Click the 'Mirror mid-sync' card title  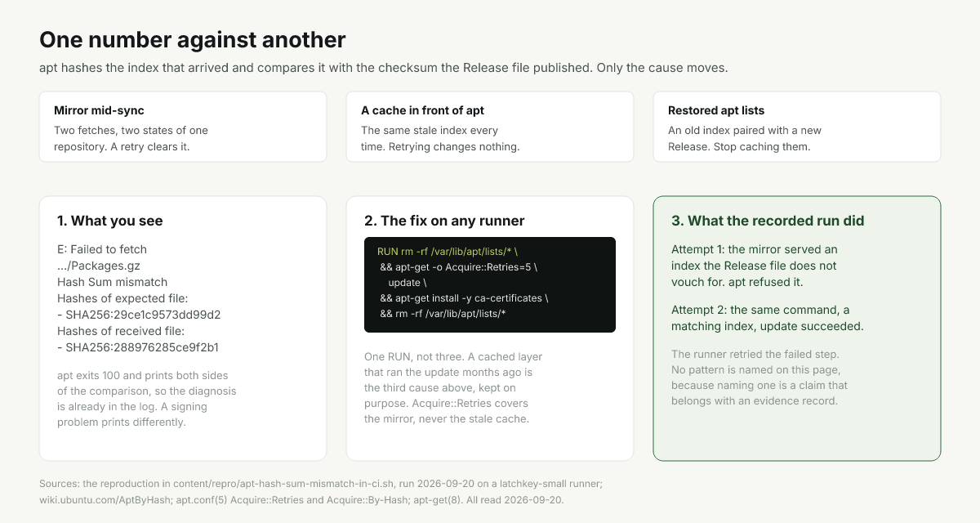coord(99,110)
